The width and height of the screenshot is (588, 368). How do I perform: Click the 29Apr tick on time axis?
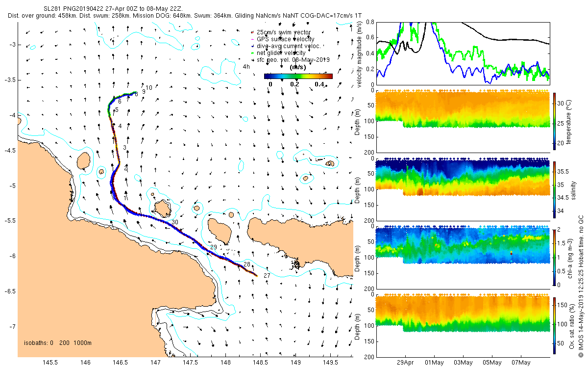pos(406,363)
